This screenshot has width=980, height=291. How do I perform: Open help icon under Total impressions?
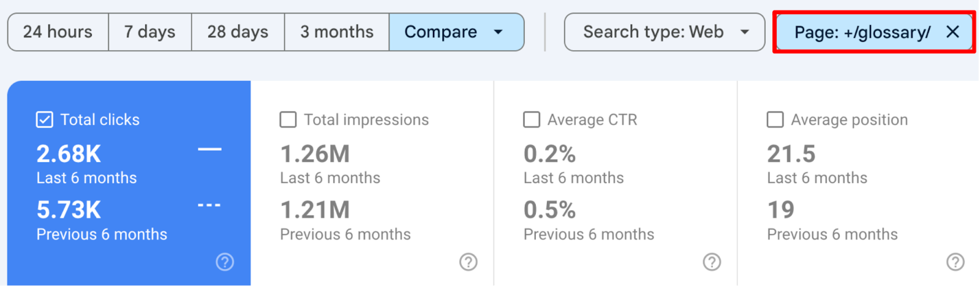[468, 262]
